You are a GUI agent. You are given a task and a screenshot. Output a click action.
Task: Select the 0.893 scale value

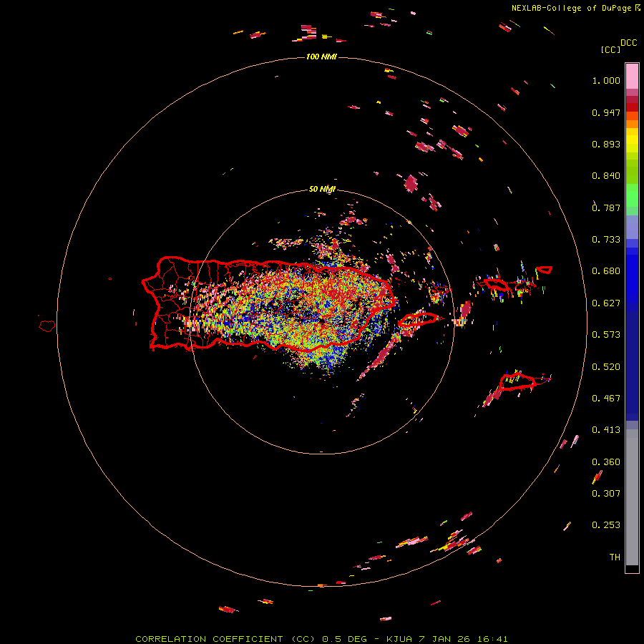tap(606, 144)
